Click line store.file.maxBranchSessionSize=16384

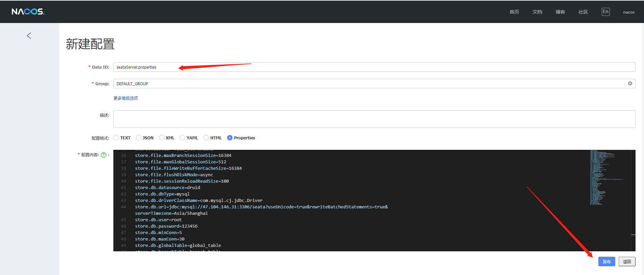pos(183,156)
